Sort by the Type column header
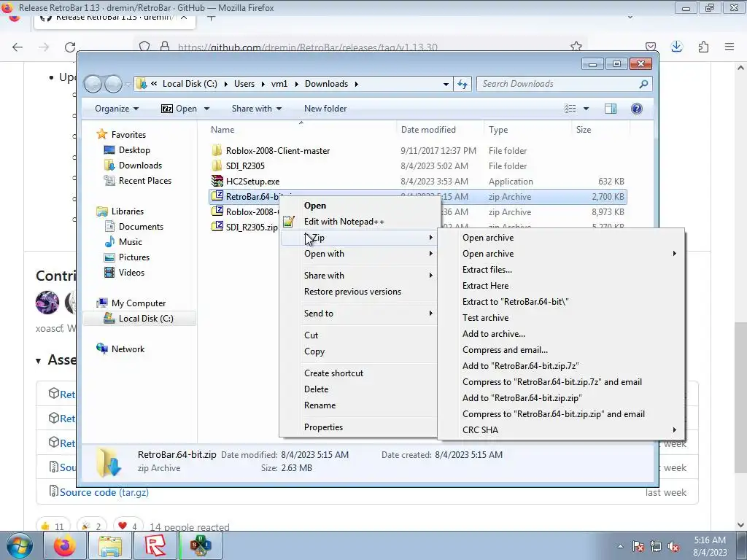 (498, 130)
